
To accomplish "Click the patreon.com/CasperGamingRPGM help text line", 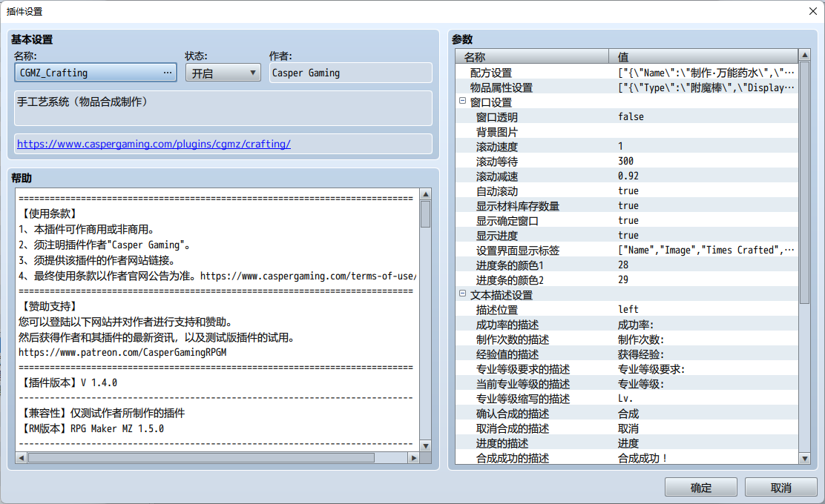I will 122,352.
